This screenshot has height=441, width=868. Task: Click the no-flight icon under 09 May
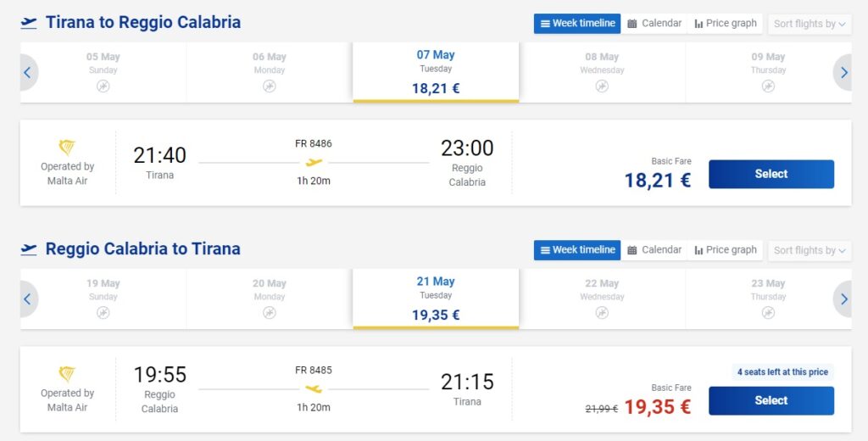pyautogui.click(x=768, y=86)
